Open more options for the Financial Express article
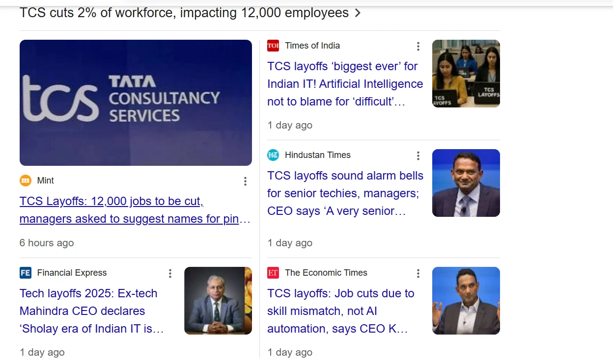 tap(170, 273)
